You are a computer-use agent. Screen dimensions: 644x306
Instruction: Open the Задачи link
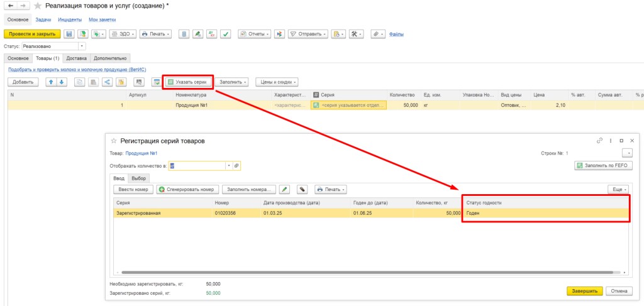pos(42,19)
